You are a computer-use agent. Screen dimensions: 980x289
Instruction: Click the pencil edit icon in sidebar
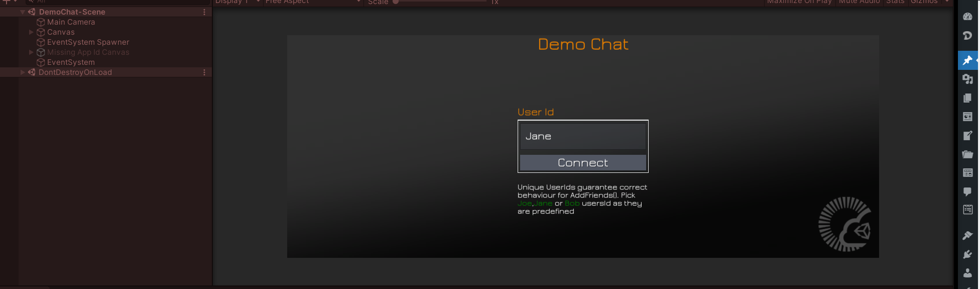(967, 136)
